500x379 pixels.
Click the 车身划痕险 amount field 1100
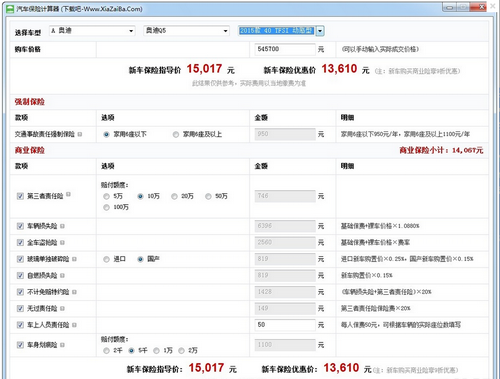click(x=285, y=345)
